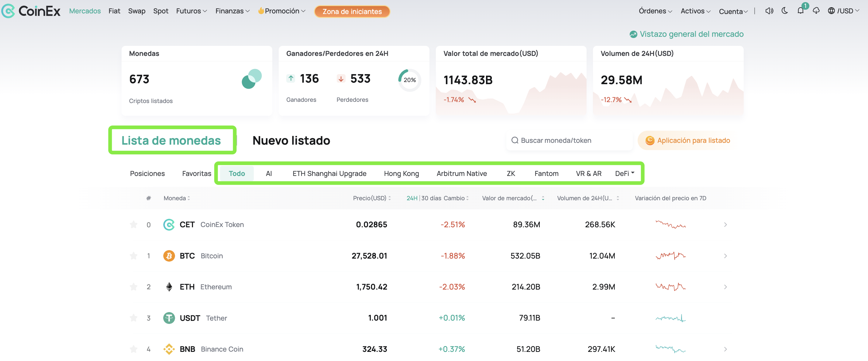Select the Hong Kong category
868x361 pixels.
click(401, 173)
